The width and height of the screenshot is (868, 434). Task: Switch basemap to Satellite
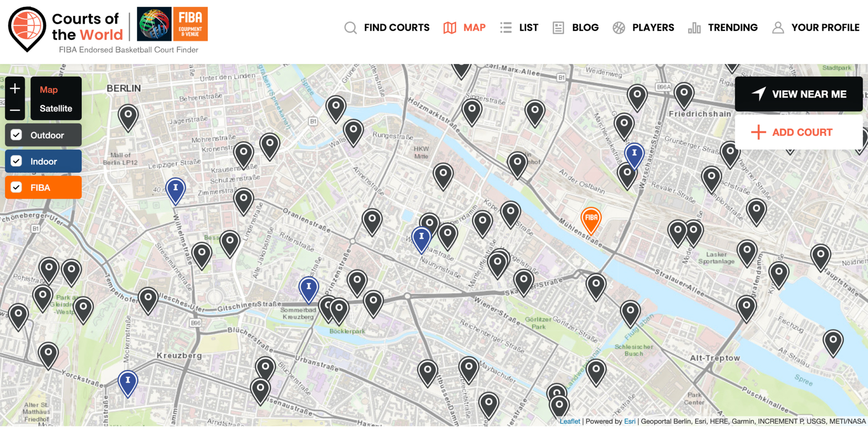(x=56, y=109)
